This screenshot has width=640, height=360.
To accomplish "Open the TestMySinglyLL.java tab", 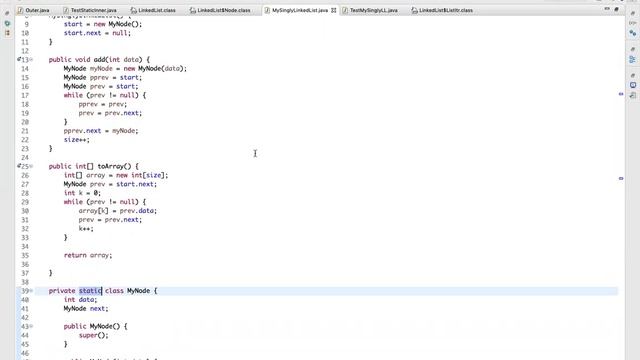I will point(370,10).
